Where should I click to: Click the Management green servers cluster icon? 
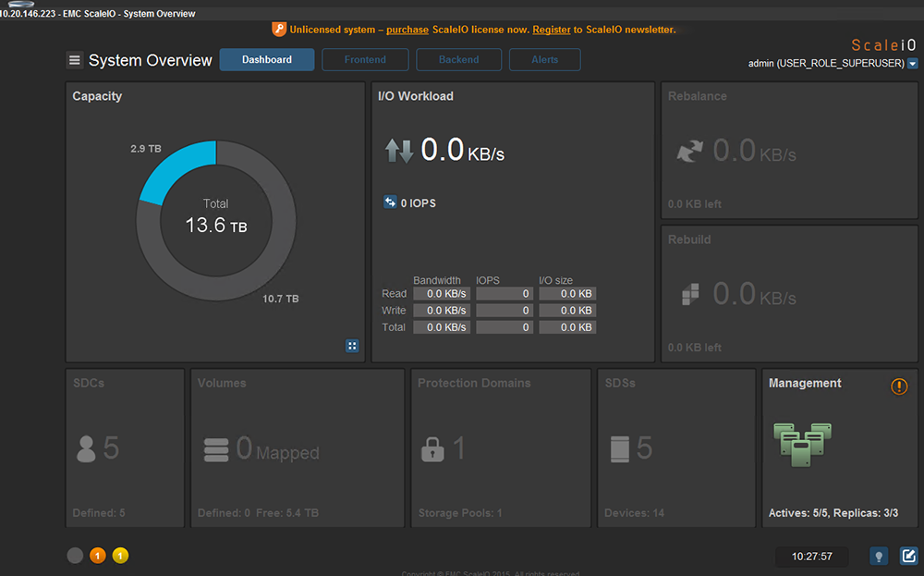point(802,444)
